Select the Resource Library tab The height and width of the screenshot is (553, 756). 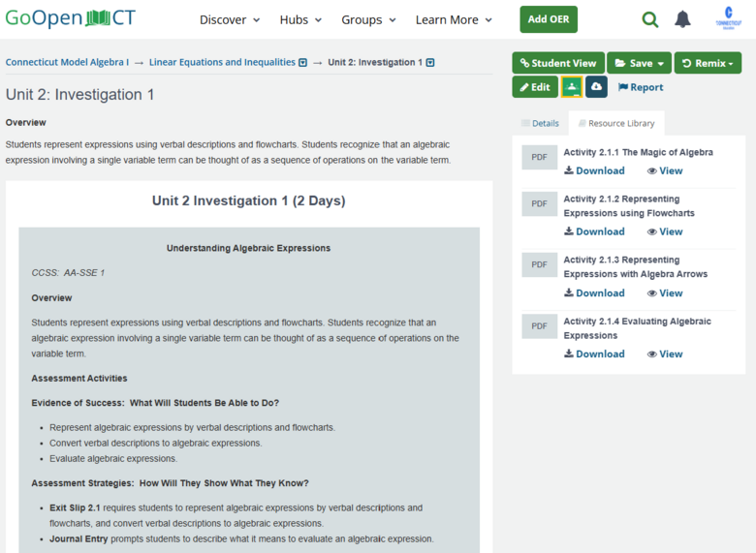click(616, 123)
